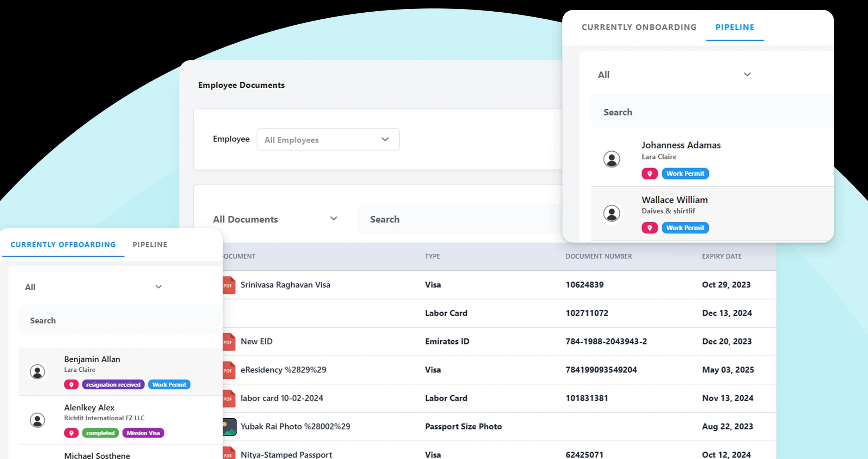This screenshot has height=459, width=868.
Task: Select Currently Offboarding tab
Action: pos(63,245)
